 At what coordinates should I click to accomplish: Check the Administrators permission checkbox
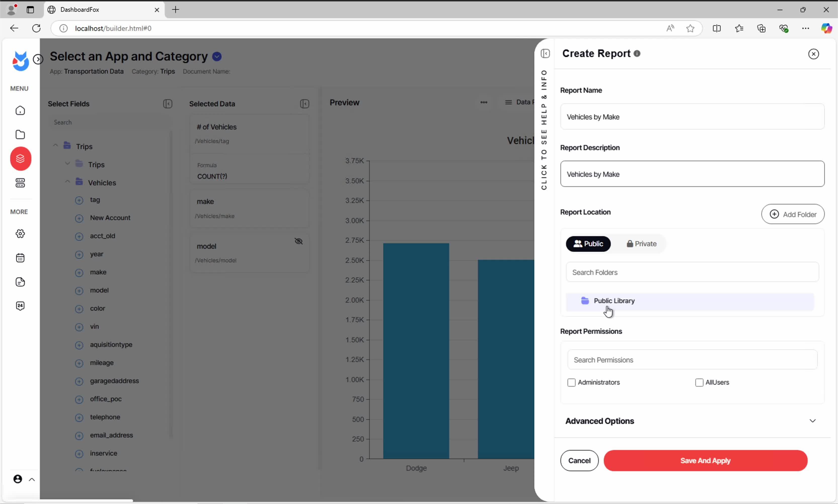[571, 383]
